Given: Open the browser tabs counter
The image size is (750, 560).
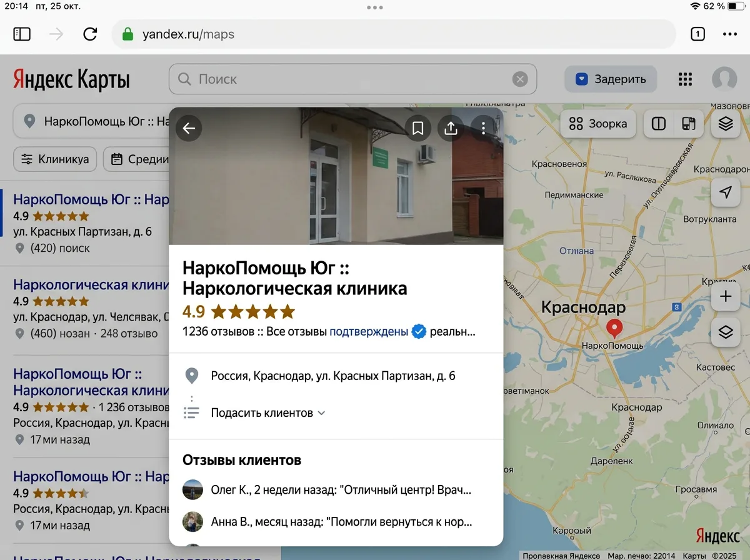Looking at the screenshot, I should click(697, 34).
